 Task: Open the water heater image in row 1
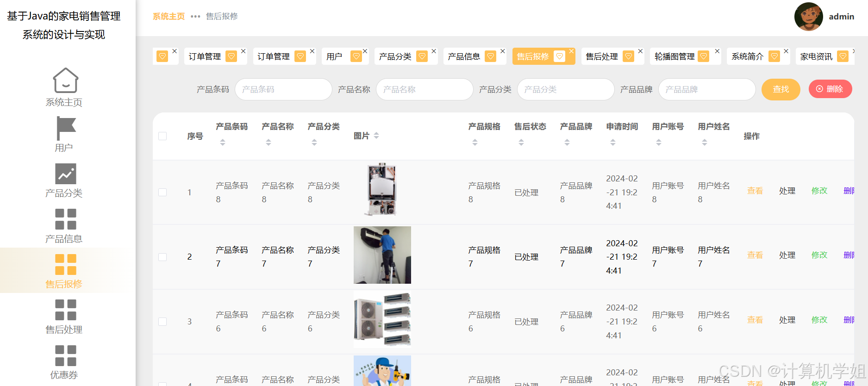click(382, 190)
